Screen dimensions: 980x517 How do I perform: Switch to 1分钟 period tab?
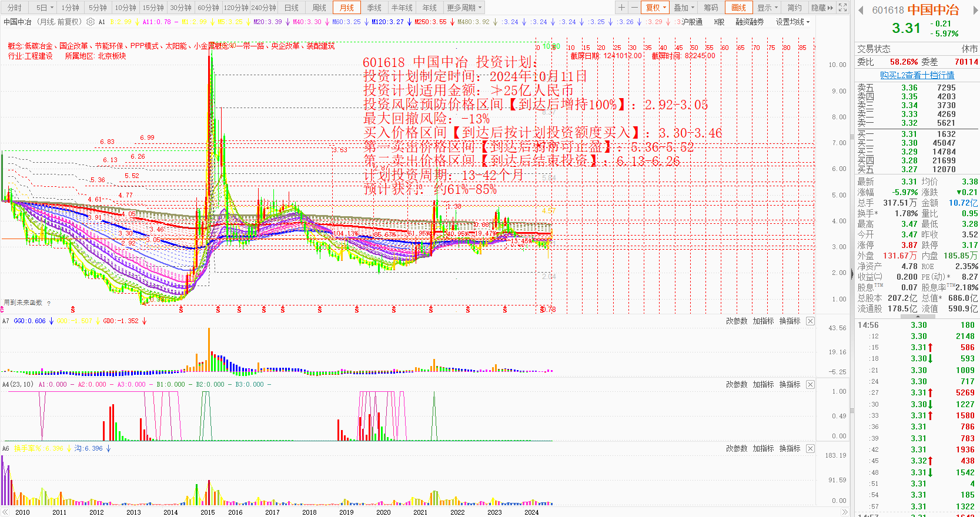(x=70, y=8)
